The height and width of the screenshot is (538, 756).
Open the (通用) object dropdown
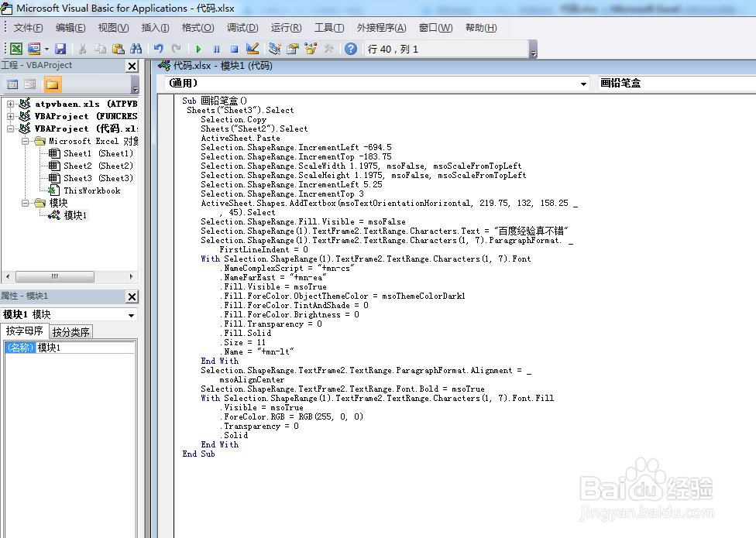pyautogui.click(x=583, y=84)
